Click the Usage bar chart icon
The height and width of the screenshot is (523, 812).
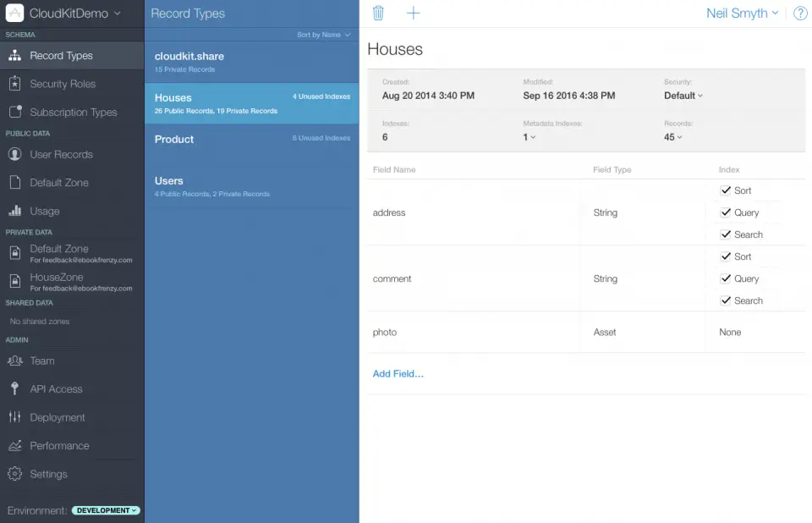coord(14,211)
